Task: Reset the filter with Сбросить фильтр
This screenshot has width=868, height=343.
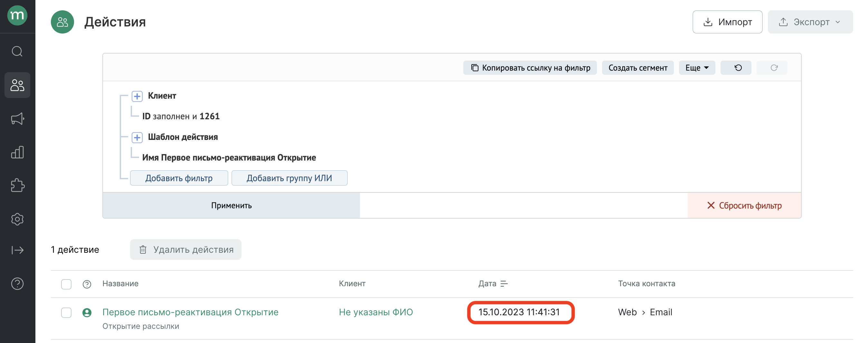Action: tap(744, 205)
